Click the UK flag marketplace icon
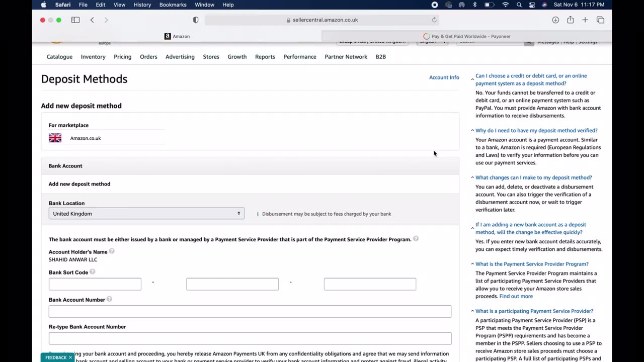Image resolution: width=644 pixels, height=362 pixels. pyautogui.click(x=55, y=138)
